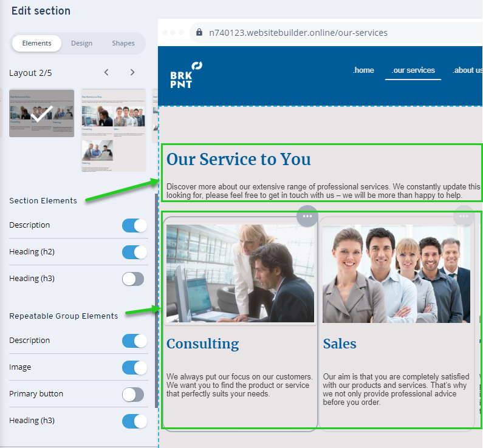
Task: Open the .home navigation link
Action: pyautogui.click(x=363, y=70)
